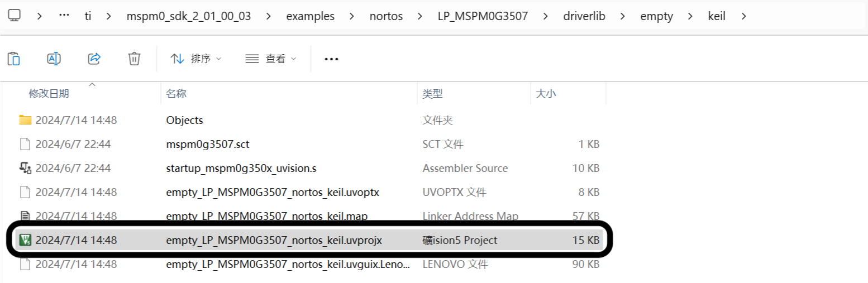Go to the nortos breadcrumb folder
This screenshot has height=283, width=868.
(386, 16)
